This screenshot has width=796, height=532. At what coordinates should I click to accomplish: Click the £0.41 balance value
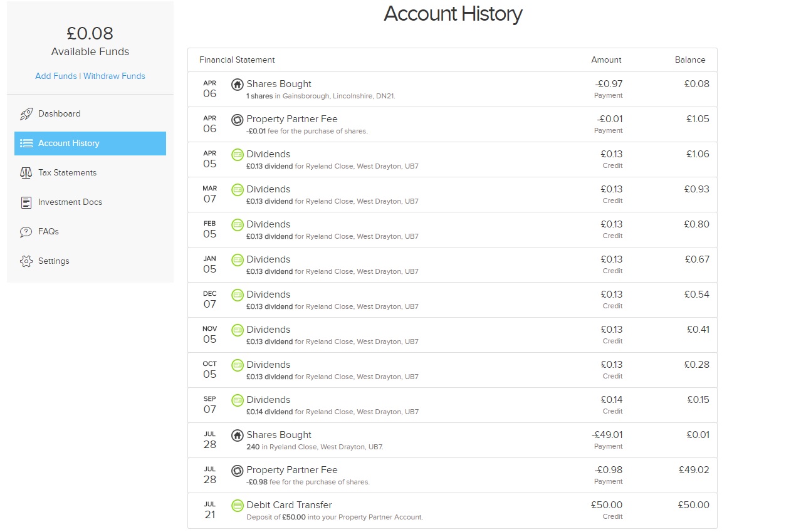698,330
